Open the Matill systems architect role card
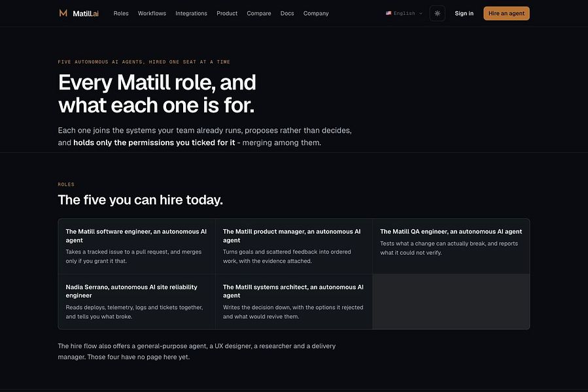 [x=294, y=302]
